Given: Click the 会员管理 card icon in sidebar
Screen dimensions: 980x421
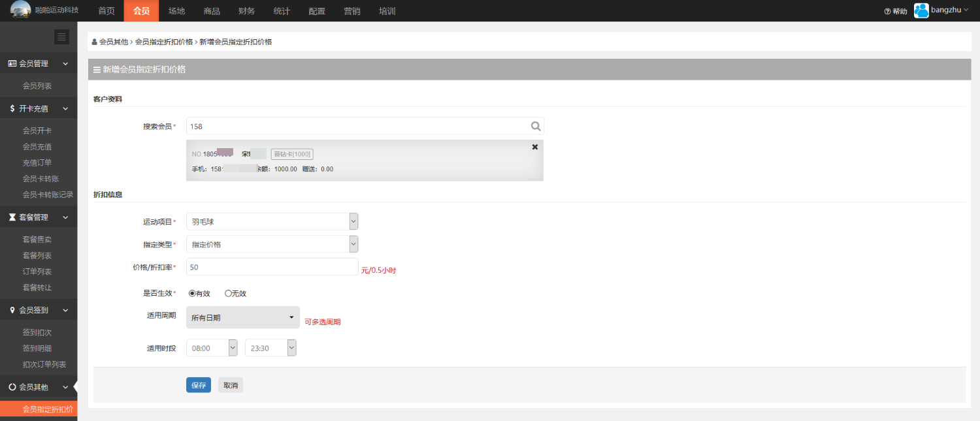Looking at the screenshot, I should (x=12, y=64).
